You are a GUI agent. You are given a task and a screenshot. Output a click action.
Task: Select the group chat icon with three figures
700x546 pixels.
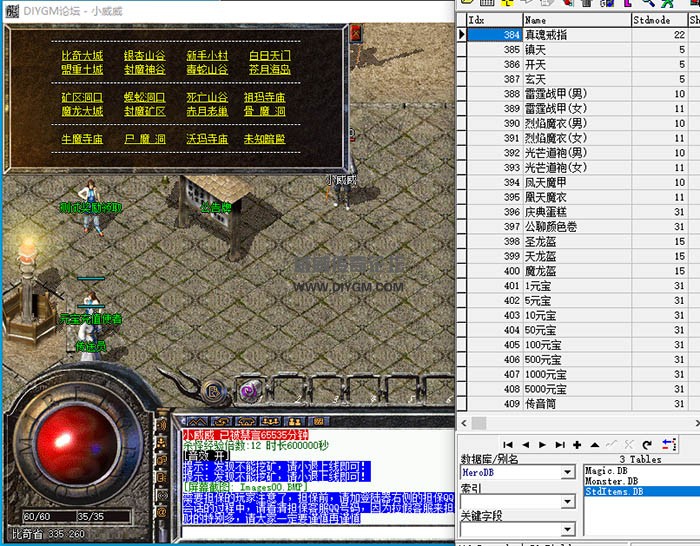pos(270,421)
